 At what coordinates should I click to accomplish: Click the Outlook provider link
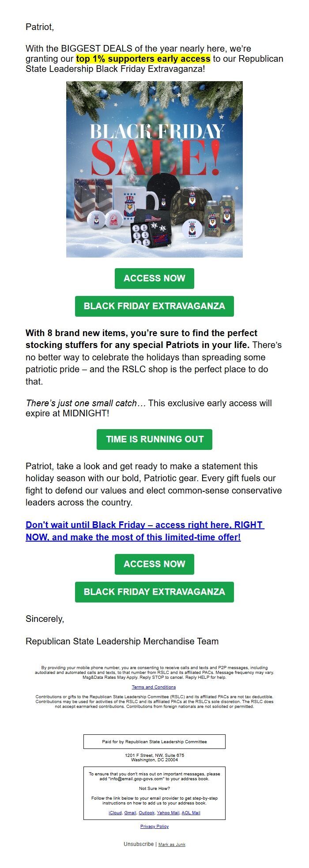click(147, 812)
